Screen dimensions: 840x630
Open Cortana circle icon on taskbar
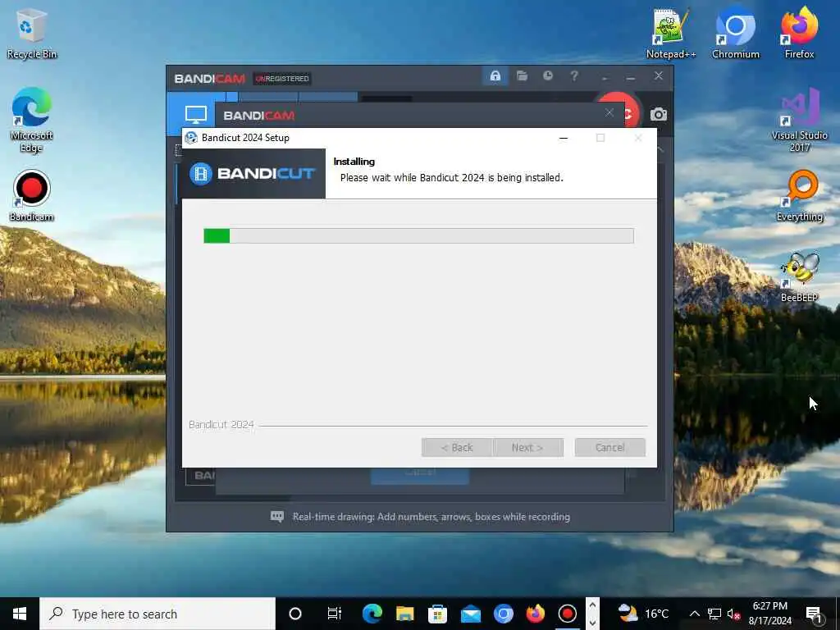[x=295, y=614]
